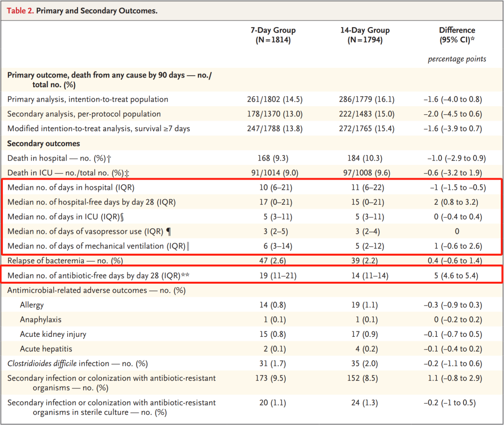
Task: Select the value '168 (9.3)'
Action: 273,158
